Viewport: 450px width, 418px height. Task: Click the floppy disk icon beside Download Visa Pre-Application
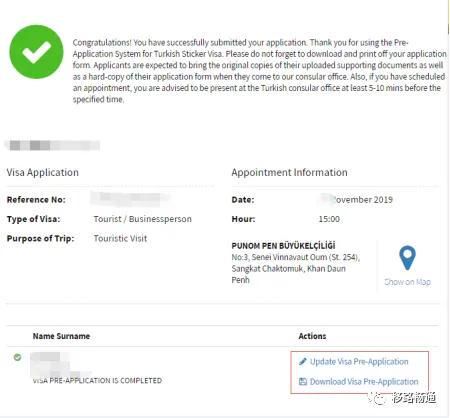(x=303, y=381)
